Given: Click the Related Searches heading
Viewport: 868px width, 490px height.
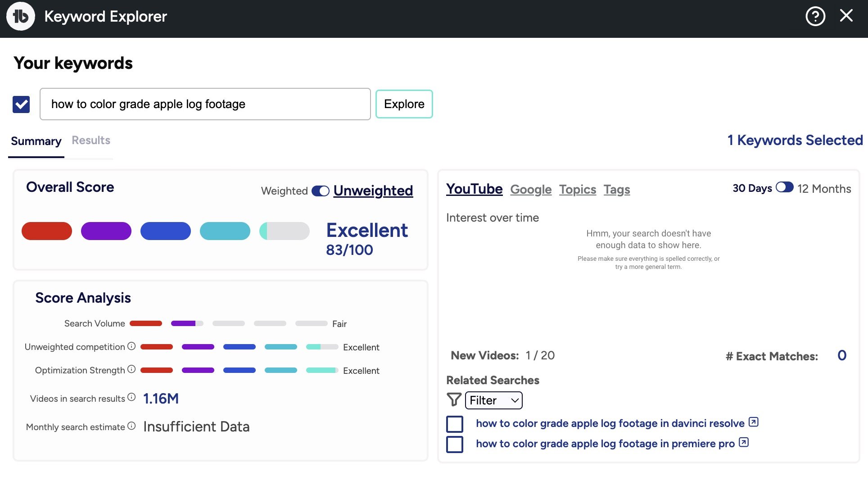Looking at the screenshot, I should click(x=493, y=380).
